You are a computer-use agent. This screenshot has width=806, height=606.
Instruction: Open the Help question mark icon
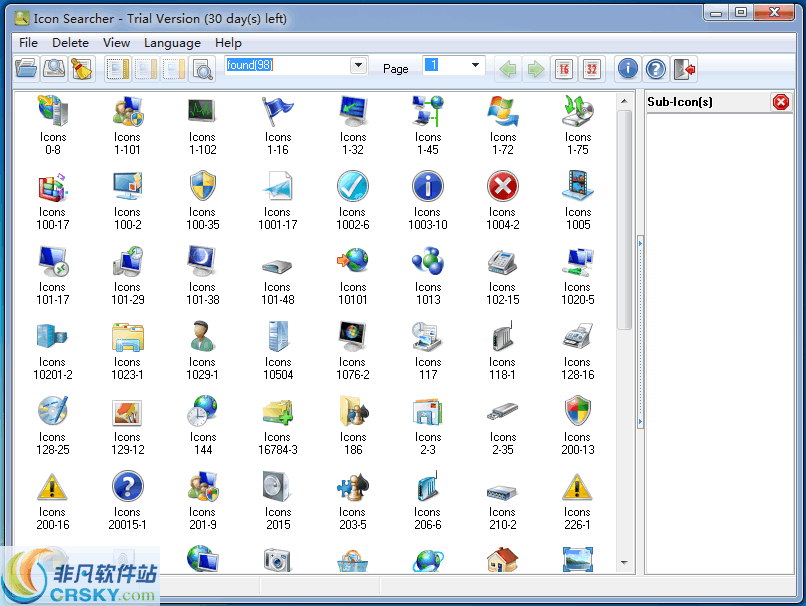(655, 68)
